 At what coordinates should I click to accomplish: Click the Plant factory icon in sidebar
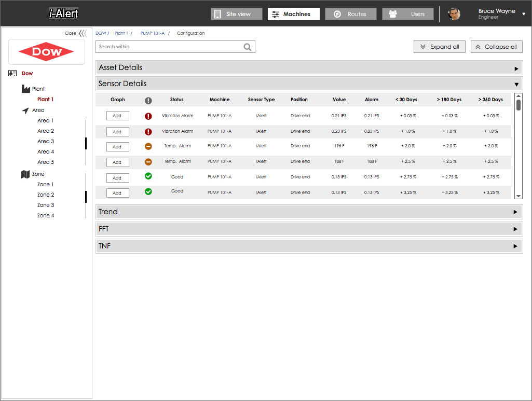point(26,89)
